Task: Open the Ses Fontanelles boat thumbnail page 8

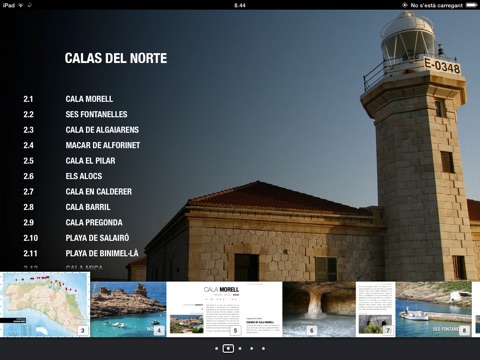Action: click(434, 309)
